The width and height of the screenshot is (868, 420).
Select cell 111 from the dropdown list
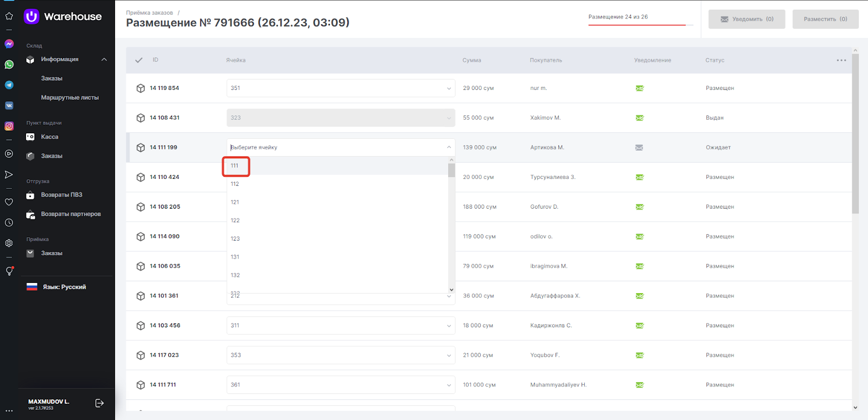click(x=337, y=166)
